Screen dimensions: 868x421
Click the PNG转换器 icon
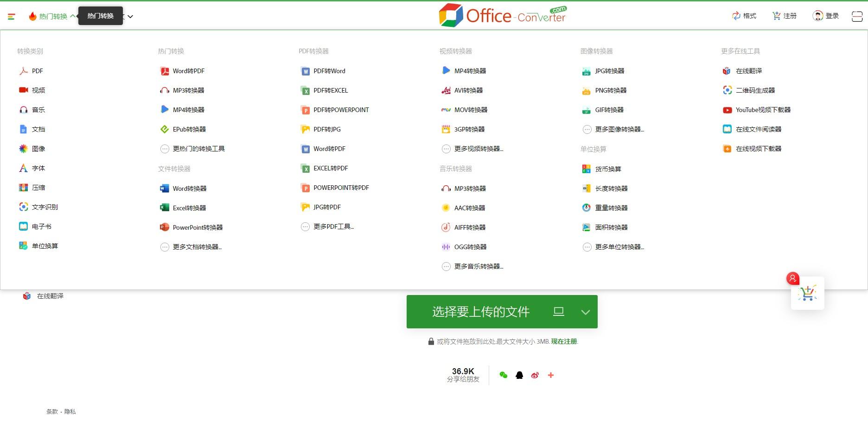(x=587, y=90)
